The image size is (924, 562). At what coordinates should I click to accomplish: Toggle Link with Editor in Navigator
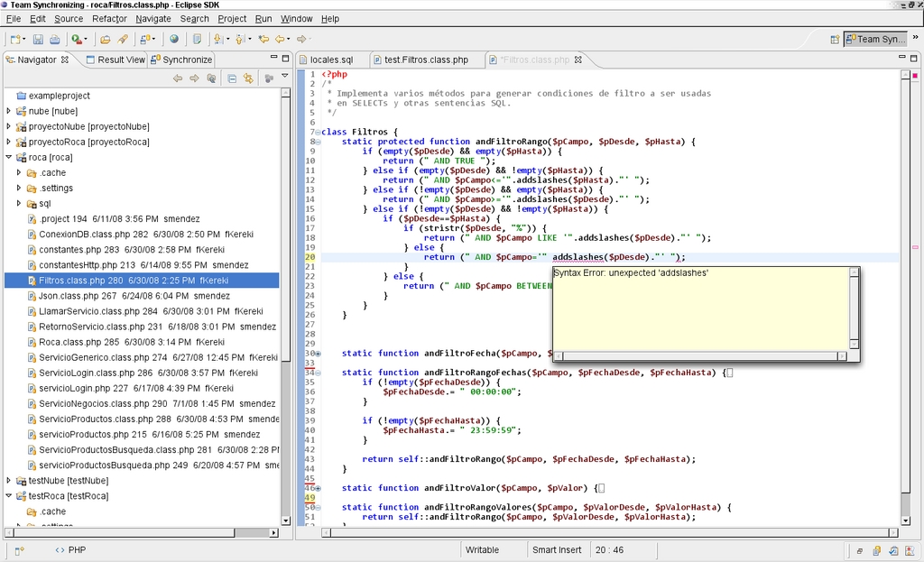point(247,78)
